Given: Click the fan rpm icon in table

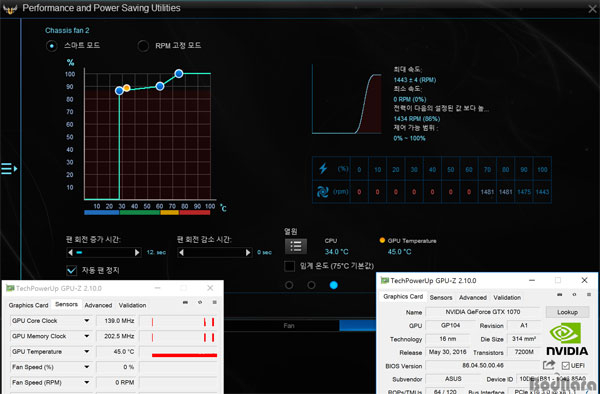Looking at the screenshot, I should pos(322,191).
